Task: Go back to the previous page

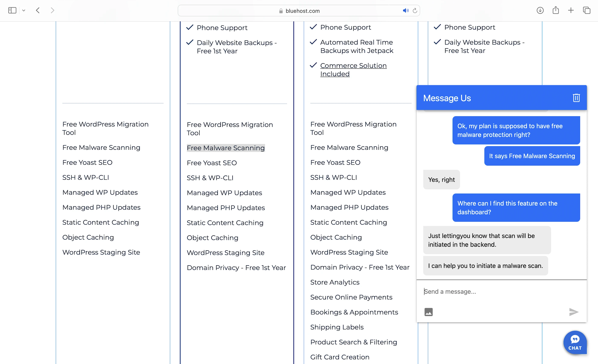Action: point(38,10)
